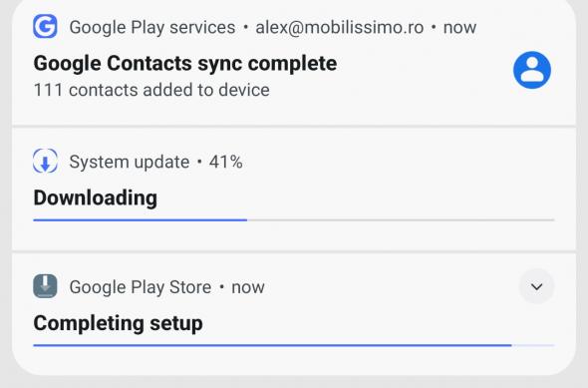Tap the Google Play services header text
588x388 pixels.
coord(152,27)
